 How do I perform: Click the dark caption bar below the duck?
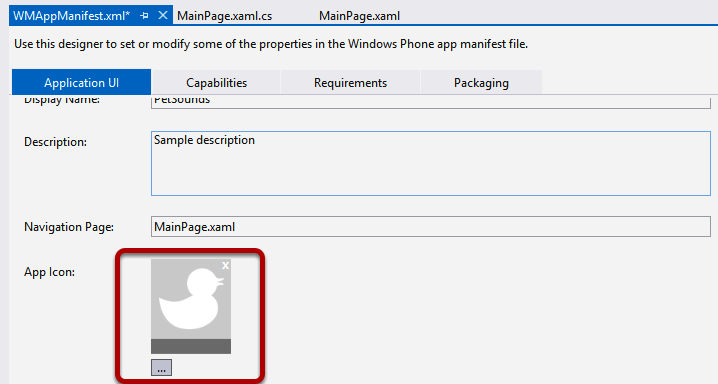point(191,346)
